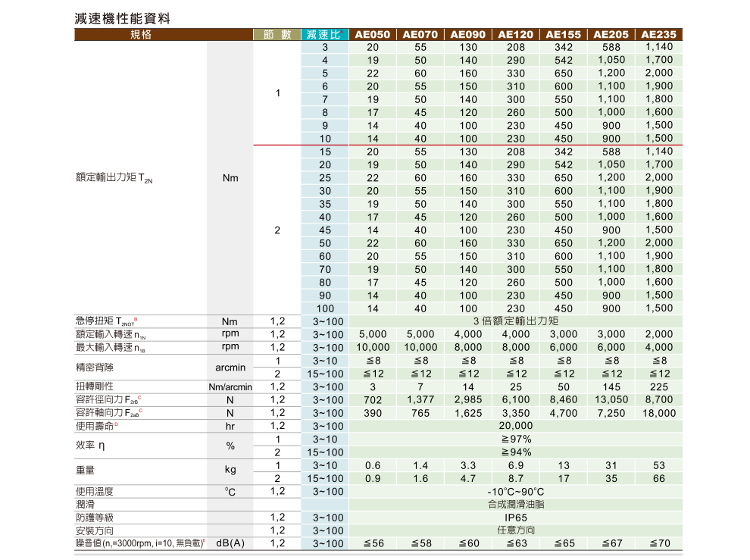Viewport: 750px width, 560px height.
Task: Select the AE155 model header
Action: pyautogui.click(x=564, y=34)
